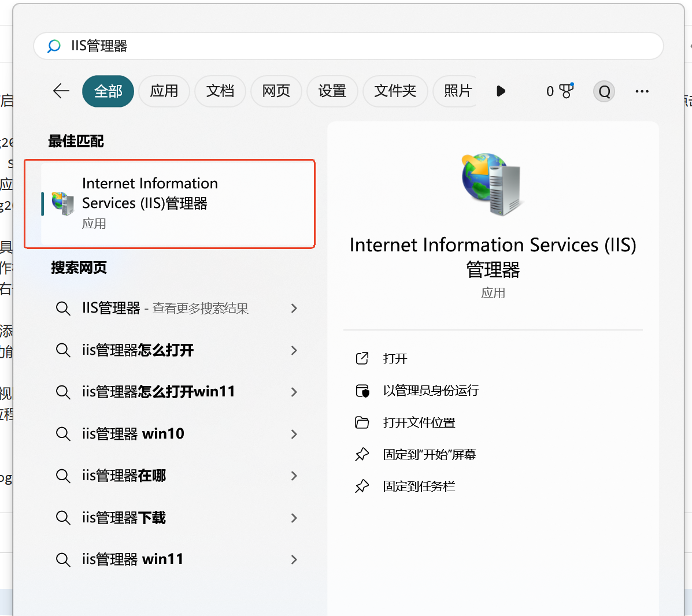
Task: Click the back arrow in search panel
Action: 61,91
